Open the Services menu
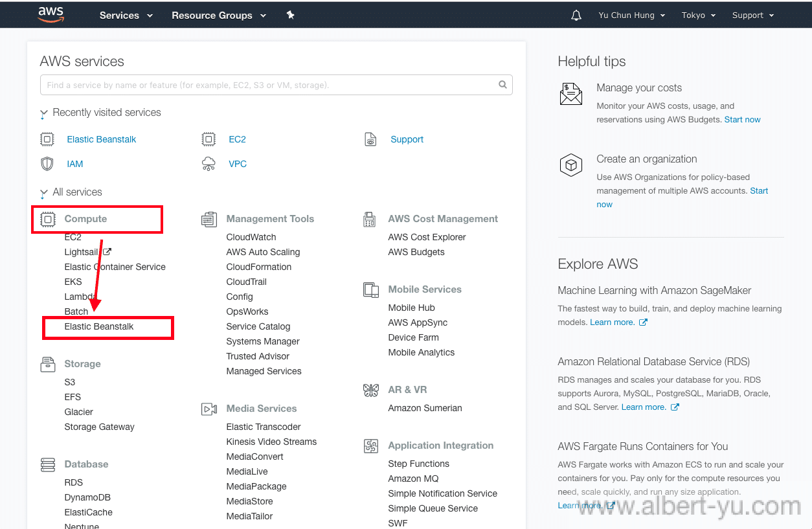 click(x=126, y=16)
